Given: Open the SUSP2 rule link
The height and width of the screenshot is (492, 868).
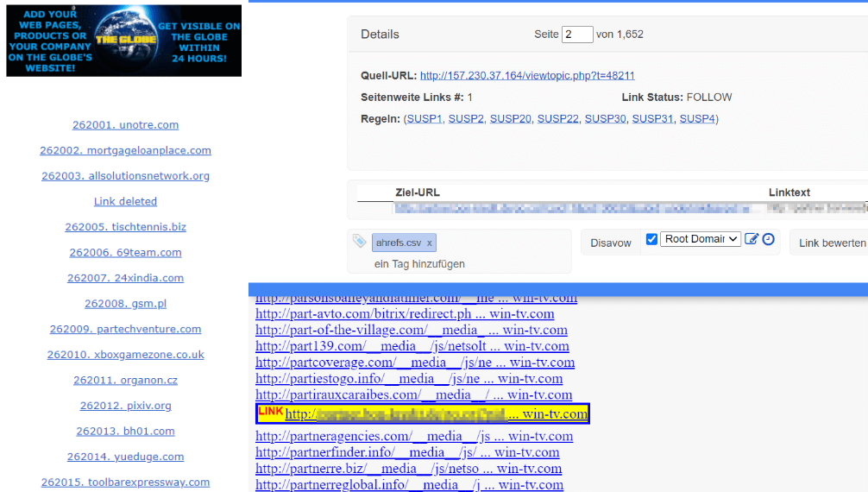Looking at the screenshot, I should click(x=466, y=118).
